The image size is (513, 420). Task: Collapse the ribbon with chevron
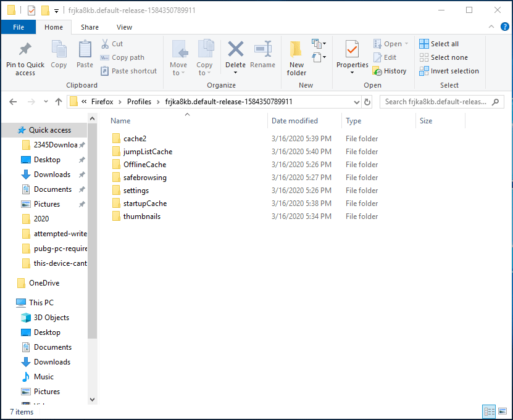[x=491, y=27]
